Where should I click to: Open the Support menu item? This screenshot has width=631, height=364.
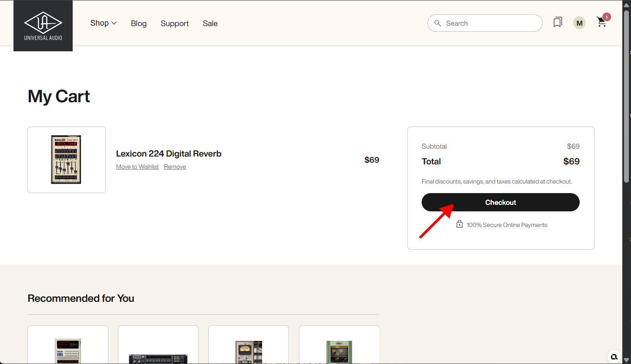click(x=175, y=23)
